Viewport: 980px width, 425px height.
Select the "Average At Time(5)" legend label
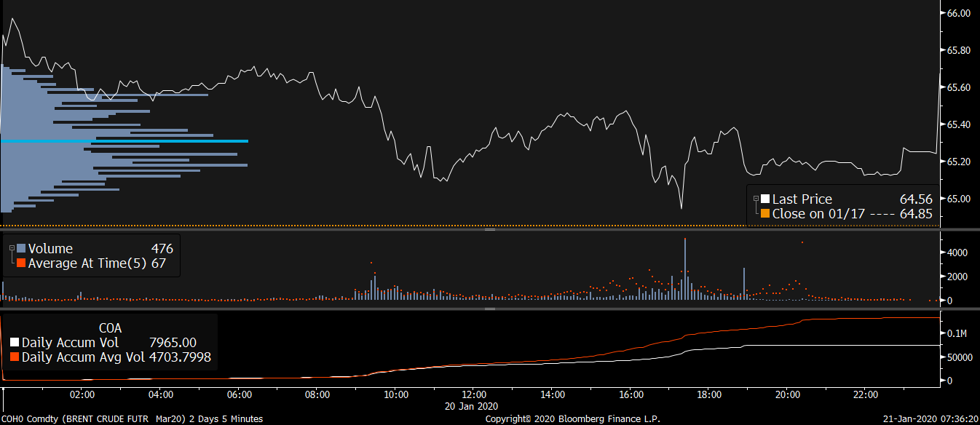coord(87,263)
